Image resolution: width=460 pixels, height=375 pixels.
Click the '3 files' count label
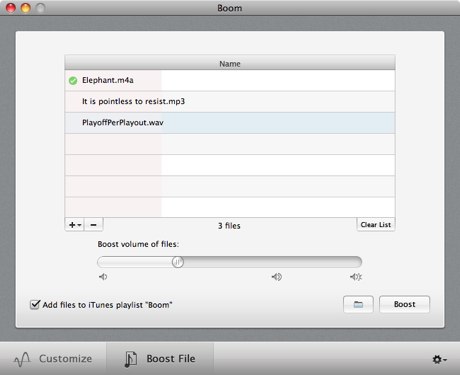tap(229, 226)
